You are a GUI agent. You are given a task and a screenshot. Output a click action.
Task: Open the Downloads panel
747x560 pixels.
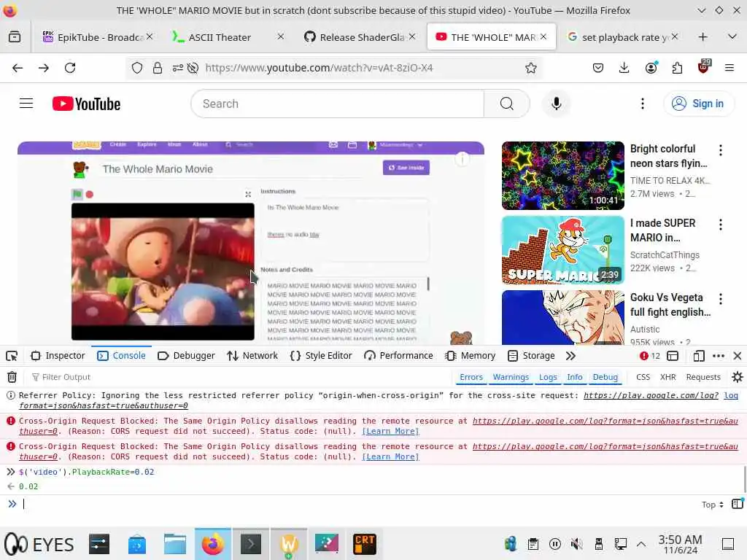[624, 68]
